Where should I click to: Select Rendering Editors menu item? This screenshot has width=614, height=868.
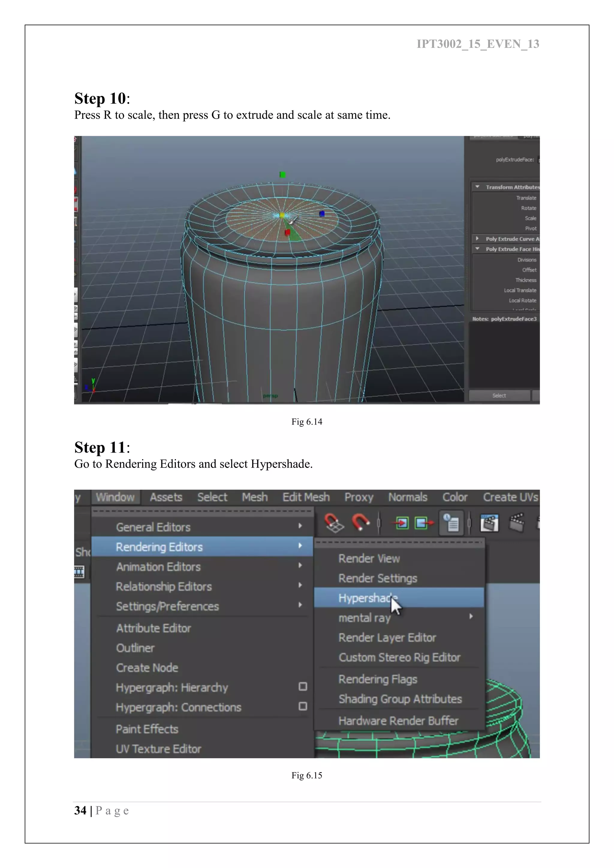tap(202, 547)
